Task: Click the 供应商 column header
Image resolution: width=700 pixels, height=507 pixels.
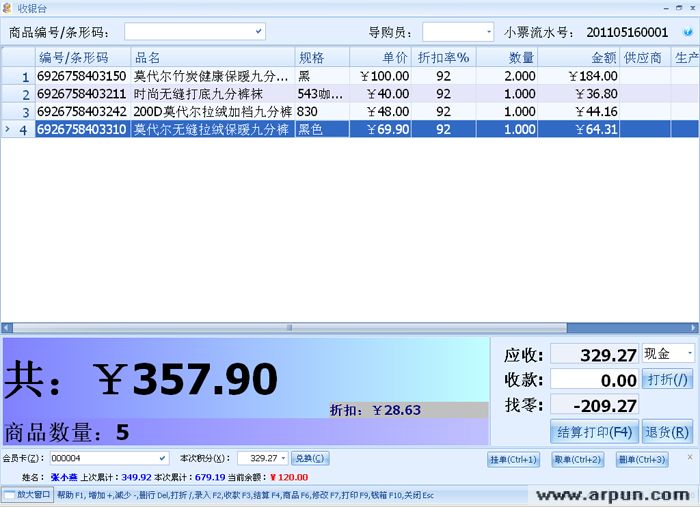Action: [645, 57]
